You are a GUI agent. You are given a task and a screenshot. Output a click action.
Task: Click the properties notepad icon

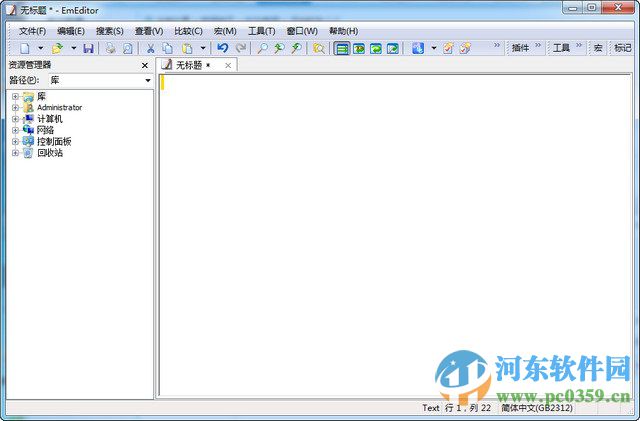click(448, 48)
